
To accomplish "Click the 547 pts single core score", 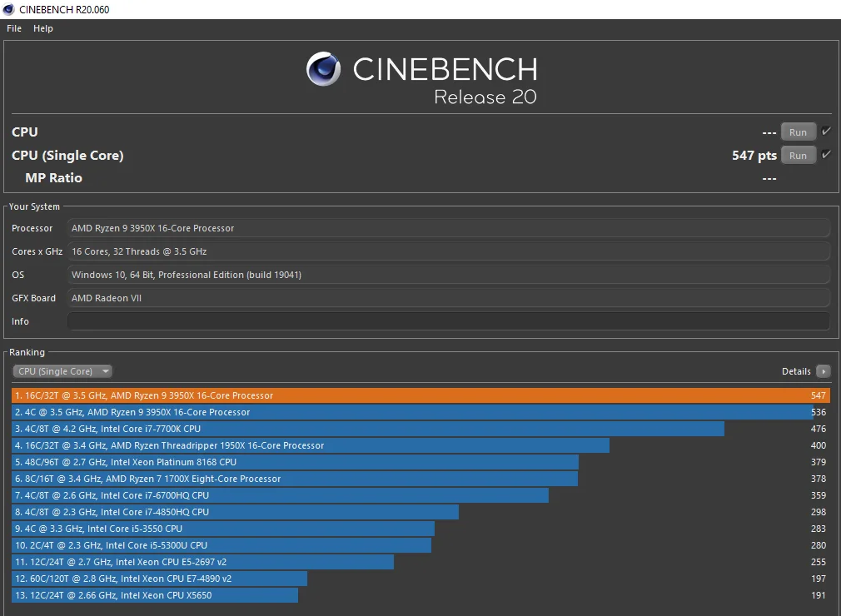I will [x=754, y=156].
